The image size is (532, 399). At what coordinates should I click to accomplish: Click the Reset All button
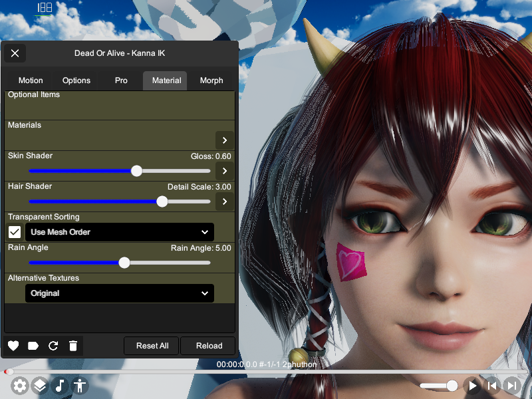point(152,346)
